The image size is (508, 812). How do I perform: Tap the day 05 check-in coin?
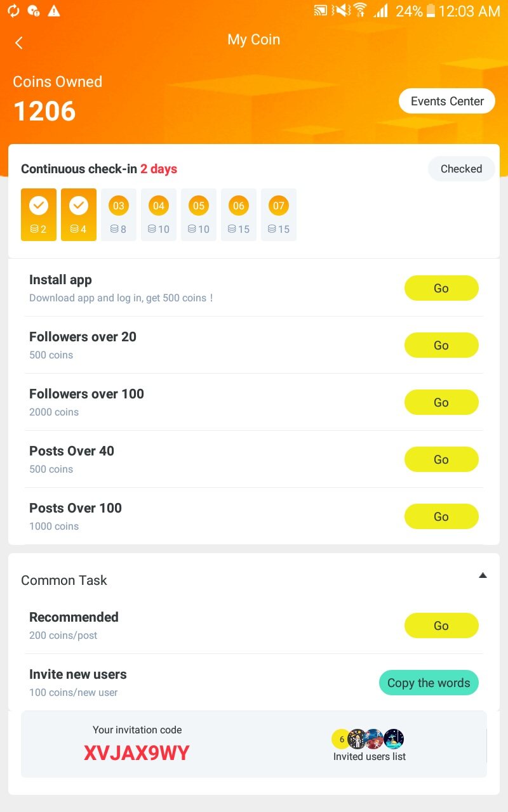tap(199, 206)
